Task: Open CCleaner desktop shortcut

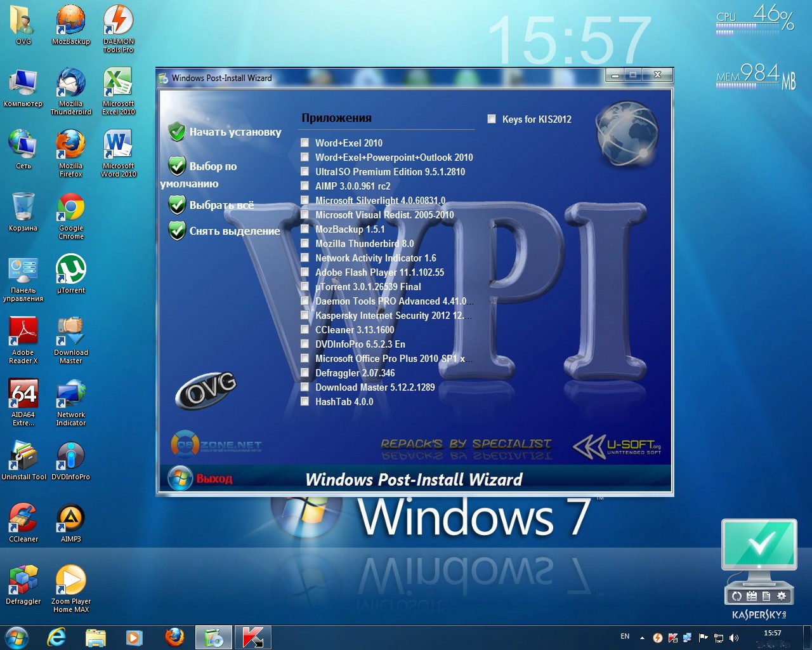Action: 23,523
